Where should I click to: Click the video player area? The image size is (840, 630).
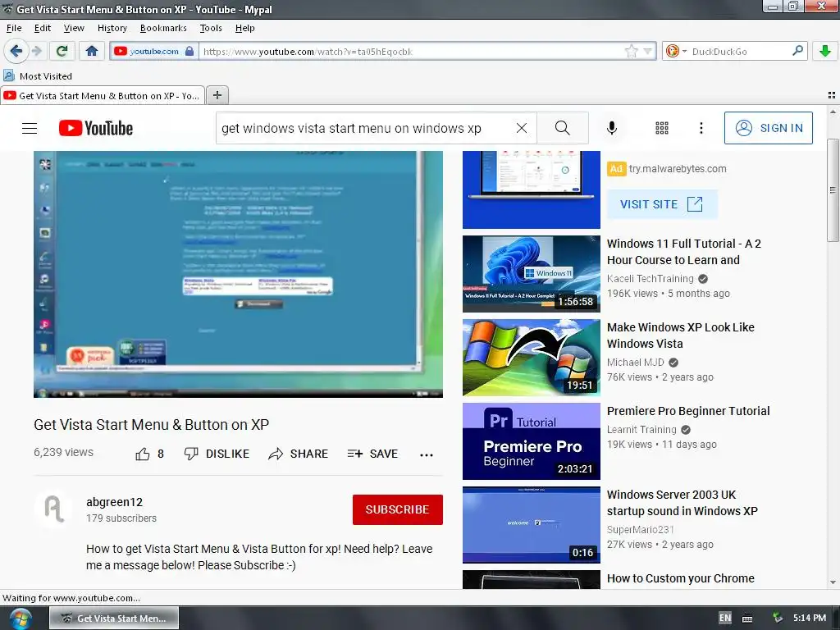[x=238, y=274]
